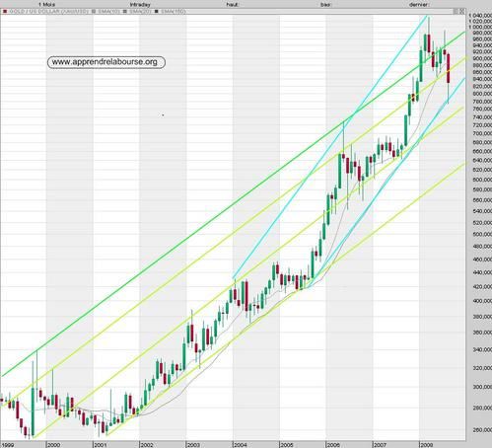Select the SMA(20) legend label

(140, 12)
